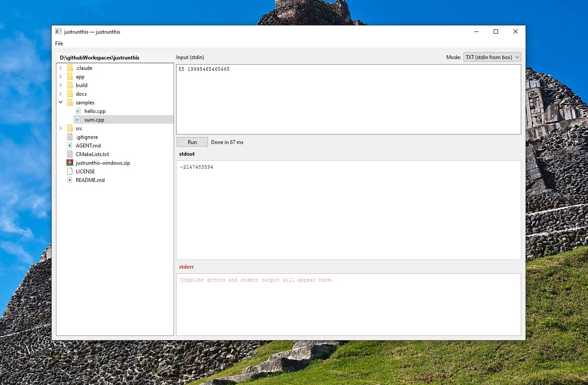Select CMakeLists.txt entry
The image size is (588, 385).
coord(92,154)
